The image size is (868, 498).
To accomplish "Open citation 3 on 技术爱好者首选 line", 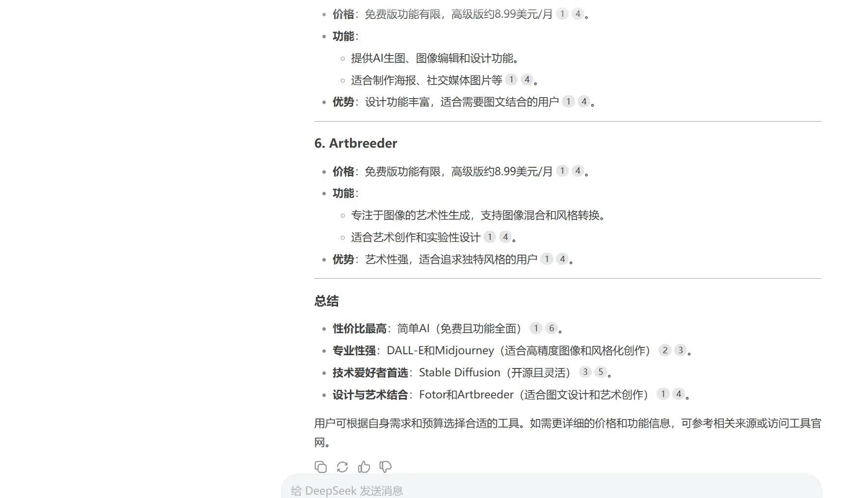I will [x=585, y=372].
